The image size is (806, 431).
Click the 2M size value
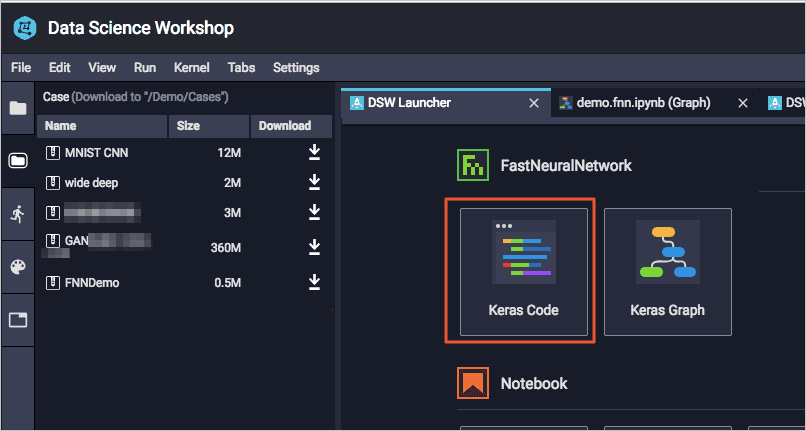pos(232,183)
